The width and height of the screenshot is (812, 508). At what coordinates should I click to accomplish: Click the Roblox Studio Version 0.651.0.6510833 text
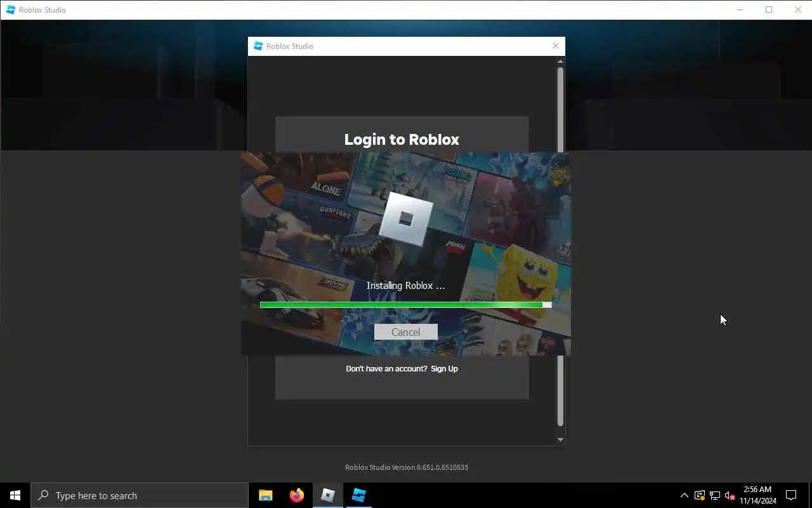(407, 467)
